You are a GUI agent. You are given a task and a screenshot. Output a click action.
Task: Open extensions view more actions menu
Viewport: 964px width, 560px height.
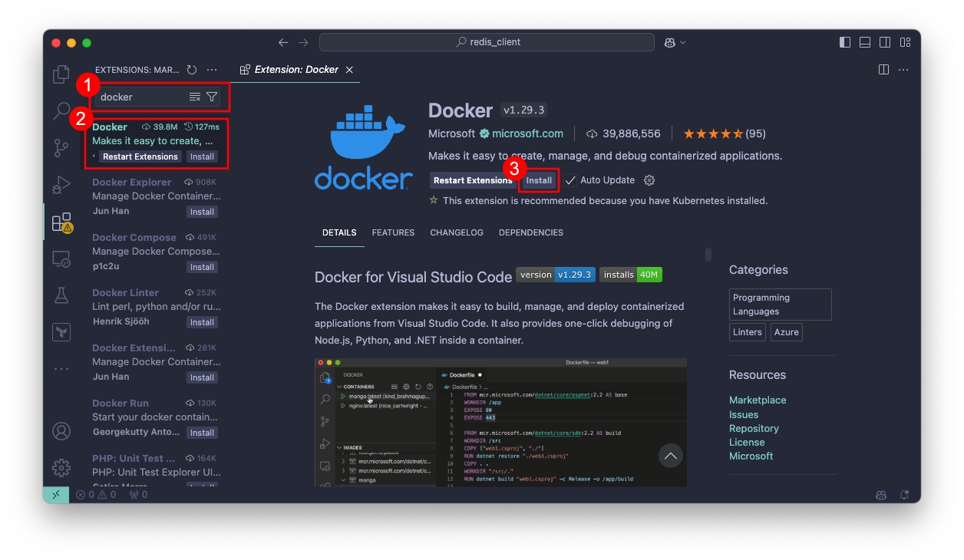(212, 70)
